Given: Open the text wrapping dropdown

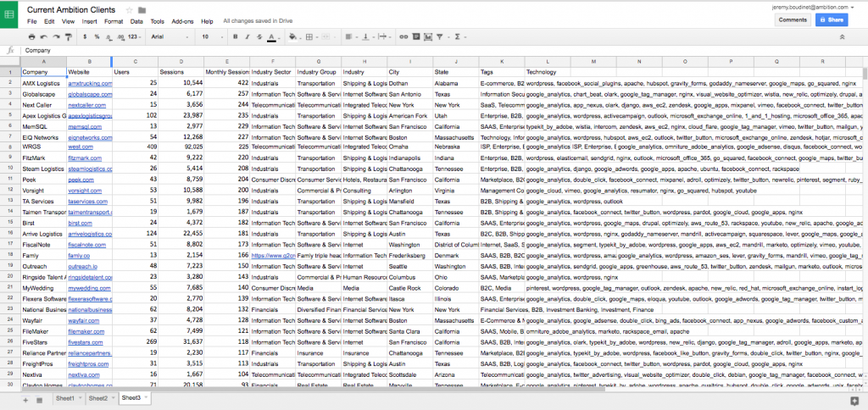Looking at the screenshot, I should point(384,37).
